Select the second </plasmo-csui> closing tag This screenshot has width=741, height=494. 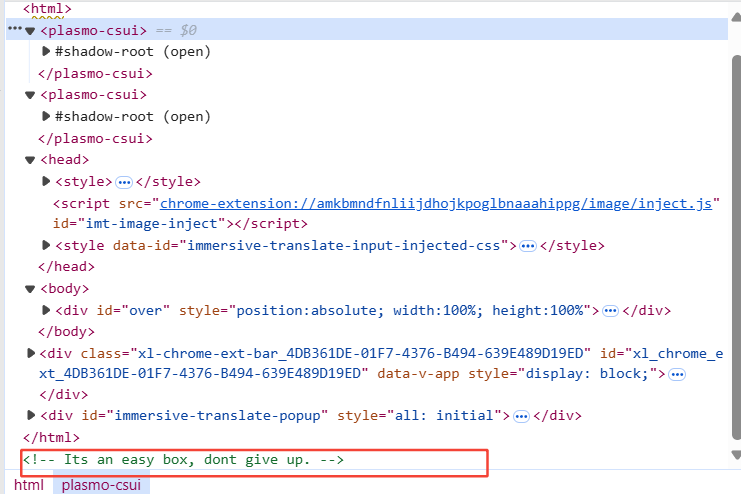coord(95,139)
